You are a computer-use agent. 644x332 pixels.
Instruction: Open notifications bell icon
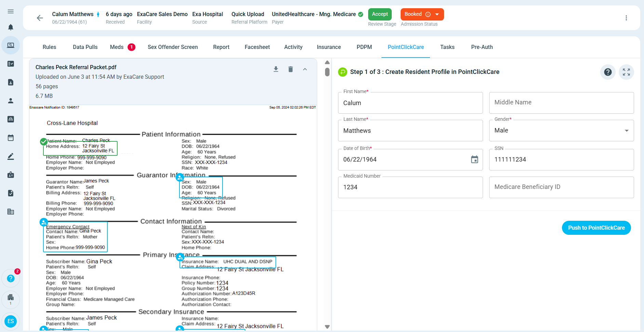pyautogui.click(x=11, y=27)
